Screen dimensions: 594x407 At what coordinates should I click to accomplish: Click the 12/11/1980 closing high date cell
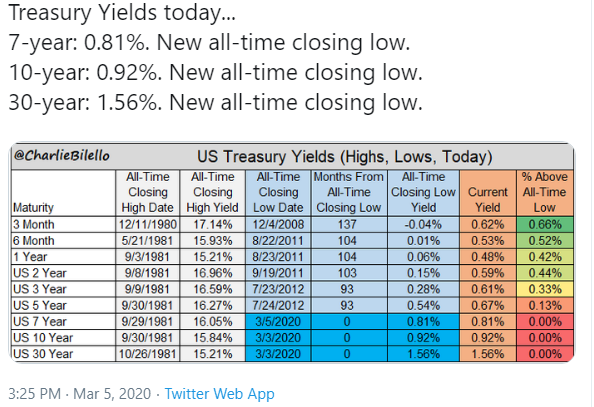click(148, 224)
